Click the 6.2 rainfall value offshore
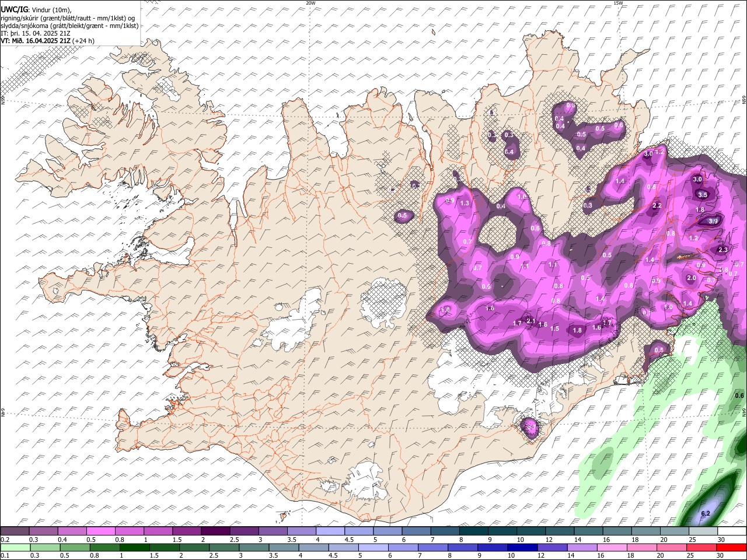Screen dimensions: 747x560 pyautogui.click(x=705, y=514)
